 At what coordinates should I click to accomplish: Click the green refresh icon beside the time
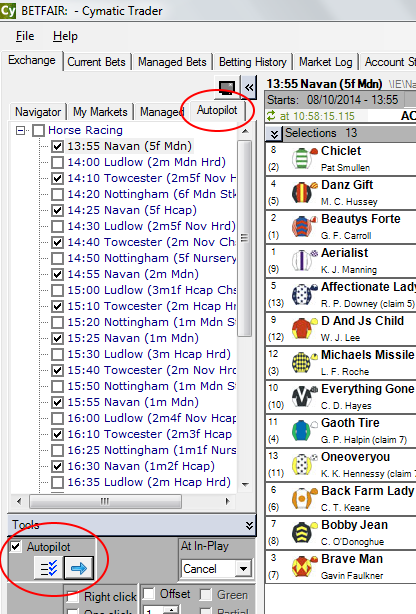click(271, 116)
